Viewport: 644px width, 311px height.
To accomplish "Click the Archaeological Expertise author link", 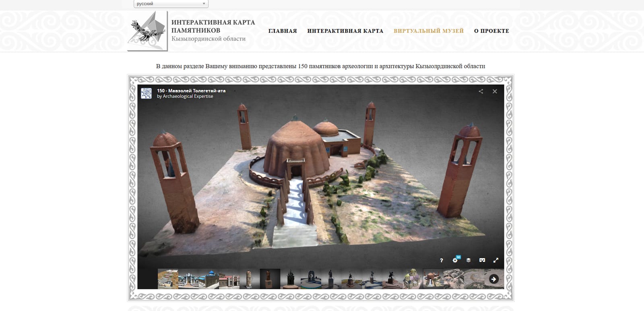I will [188, 96].
